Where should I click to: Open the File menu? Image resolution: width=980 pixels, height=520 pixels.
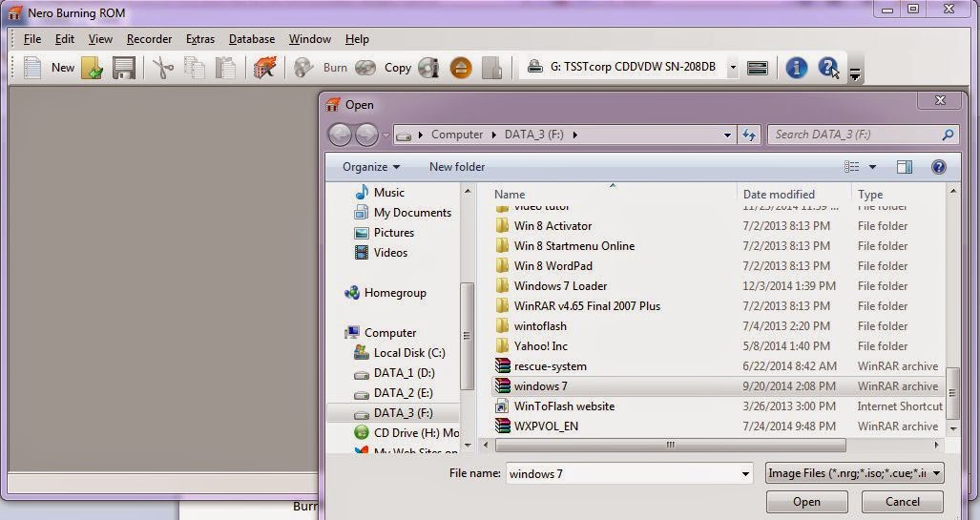tap(31, 39)
